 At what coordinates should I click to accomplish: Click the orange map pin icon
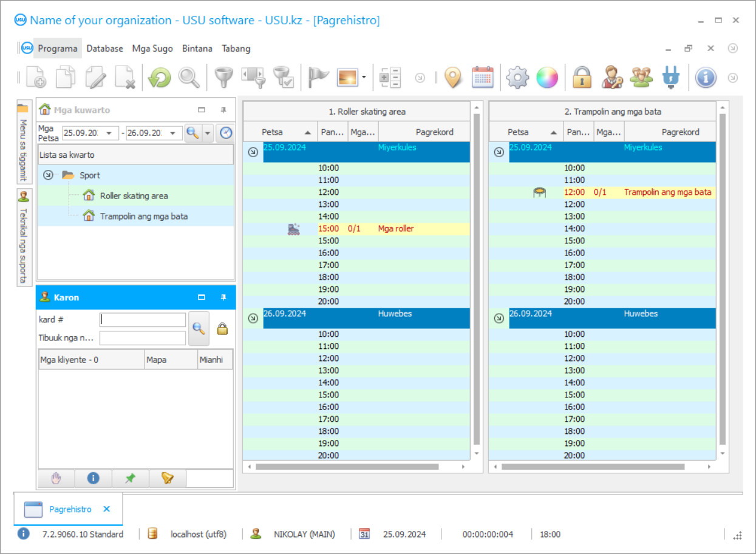click(x=453, y=78)
